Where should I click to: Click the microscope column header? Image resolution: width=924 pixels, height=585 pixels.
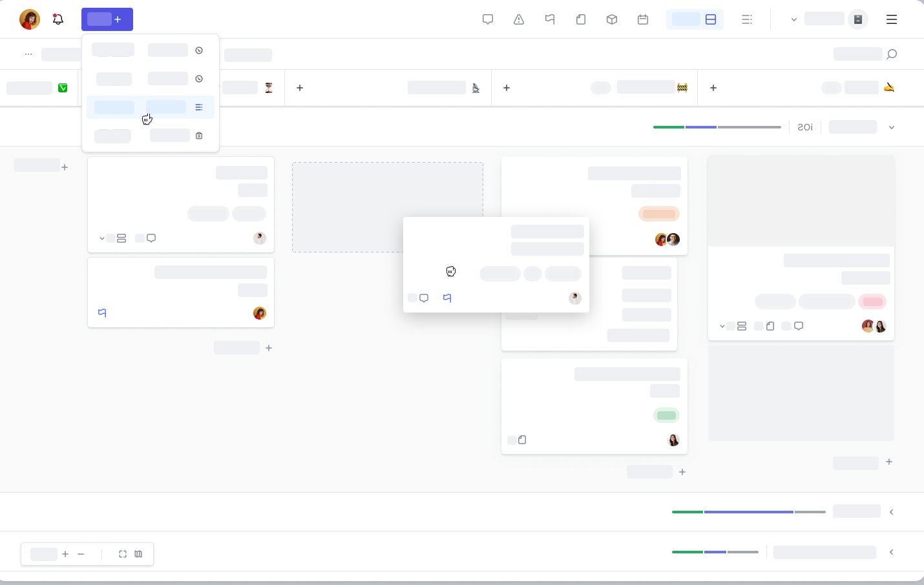click(x=476, y=88)
